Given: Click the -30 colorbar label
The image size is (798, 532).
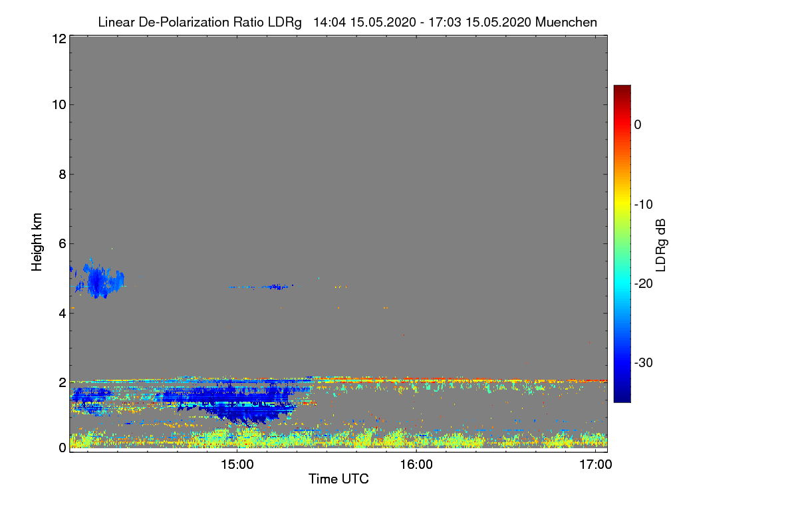Looking at the screenshot, I should [644, 363].
